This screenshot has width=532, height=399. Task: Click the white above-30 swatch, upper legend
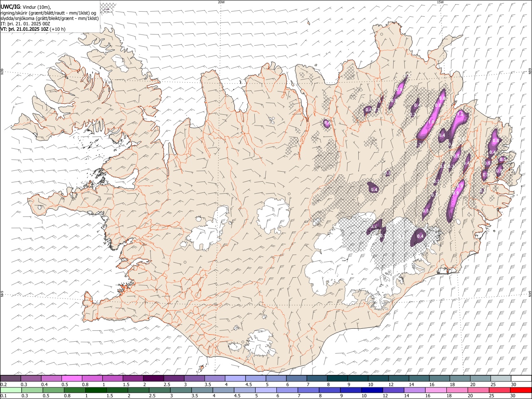tap(521, 378)
